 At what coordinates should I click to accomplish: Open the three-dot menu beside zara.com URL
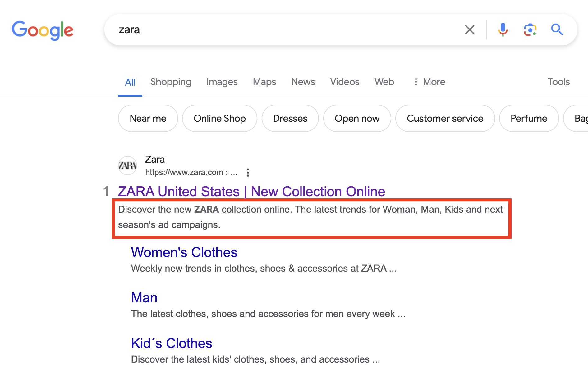click(248, 173)
